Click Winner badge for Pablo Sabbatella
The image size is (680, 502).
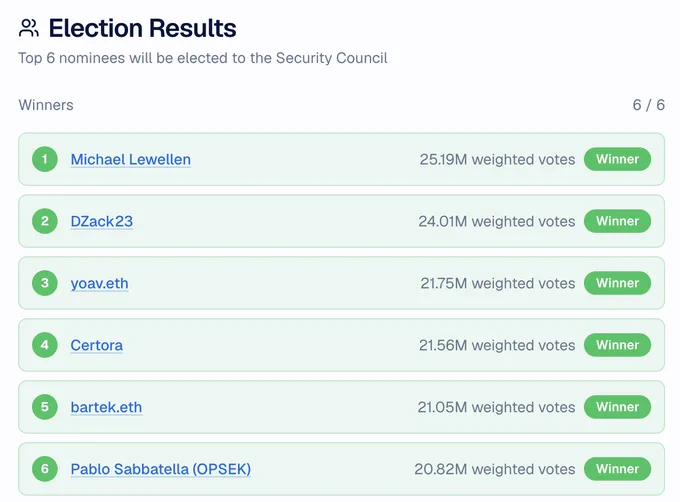point(617,469)
